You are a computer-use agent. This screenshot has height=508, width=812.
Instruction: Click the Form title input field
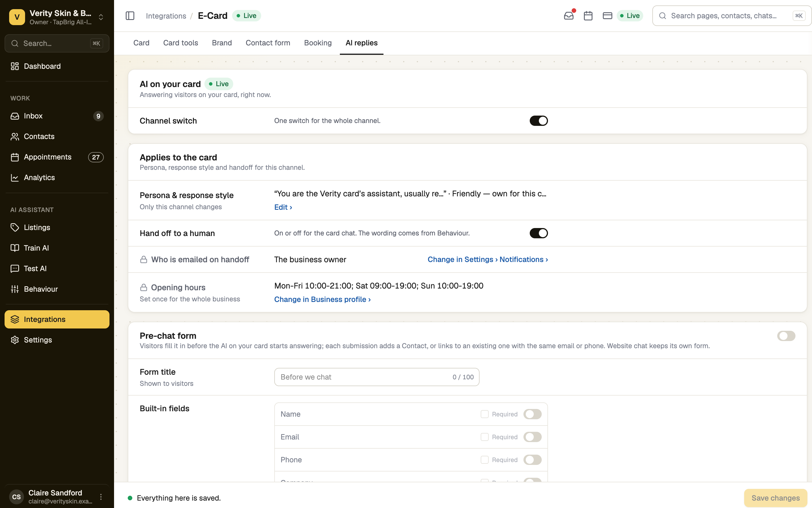tap(376, 377)
